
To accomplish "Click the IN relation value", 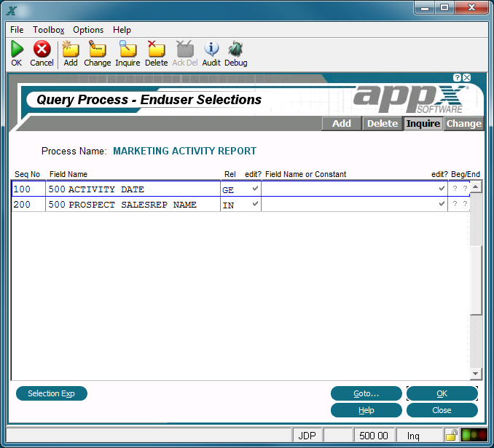I will click(228, 205).
